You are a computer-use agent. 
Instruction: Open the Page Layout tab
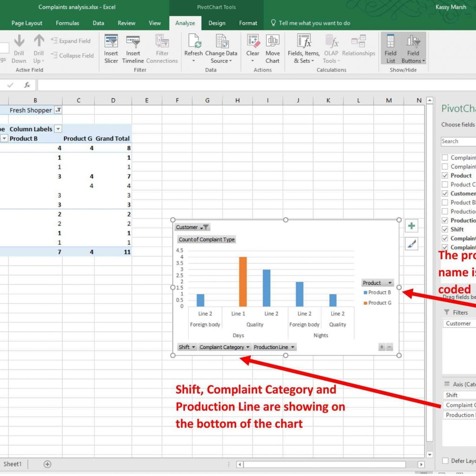coord(27,23)
